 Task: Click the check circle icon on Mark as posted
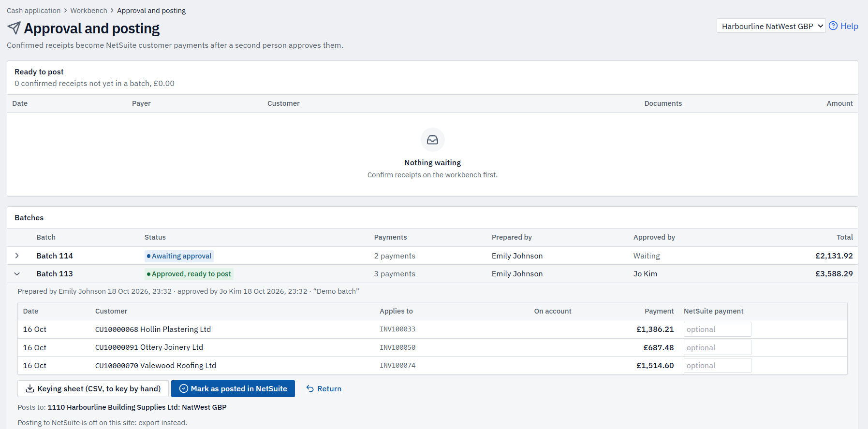(x=184, y=389)
